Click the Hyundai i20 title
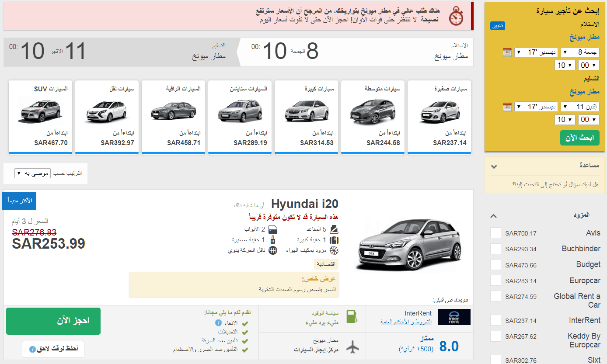 point(305,204)
